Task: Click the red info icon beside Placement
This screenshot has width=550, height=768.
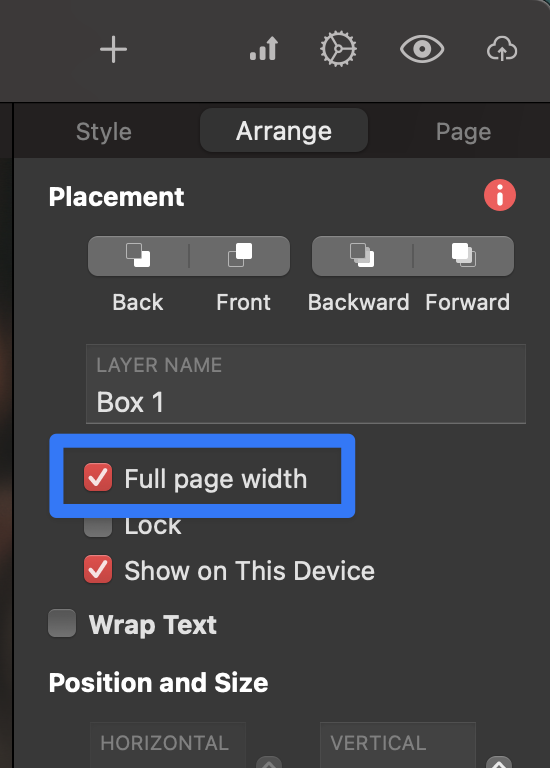Action: [500, 195]
